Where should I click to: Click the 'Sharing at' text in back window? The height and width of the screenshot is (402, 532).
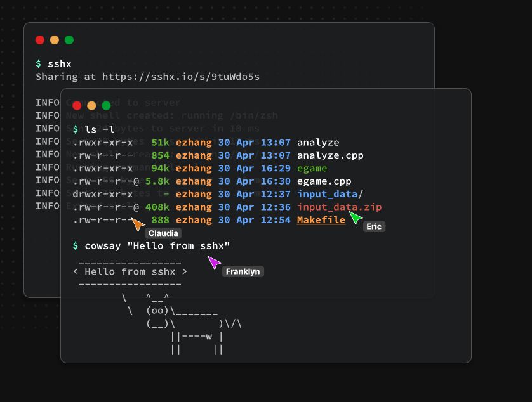tap(65, 77)
